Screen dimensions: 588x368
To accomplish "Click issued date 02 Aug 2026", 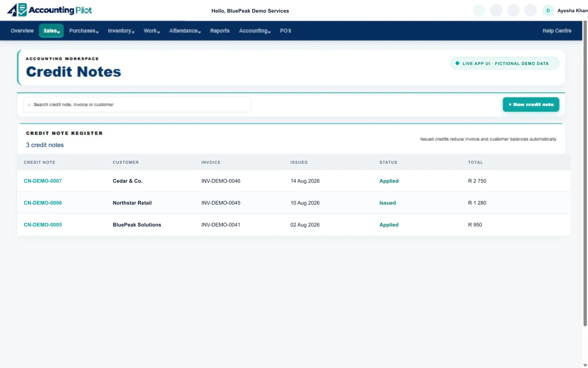I will [x=305, y=225].
